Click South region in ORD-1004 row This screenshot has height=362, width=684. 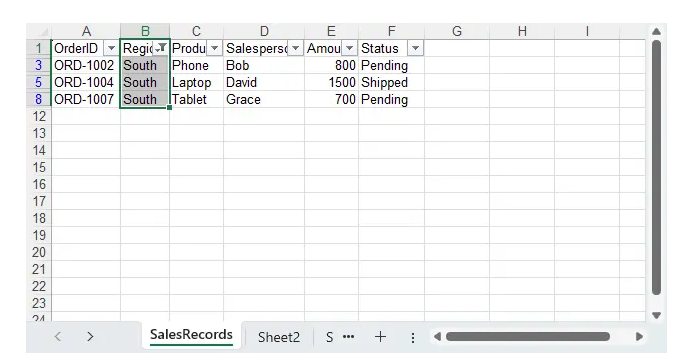point(145,82)
